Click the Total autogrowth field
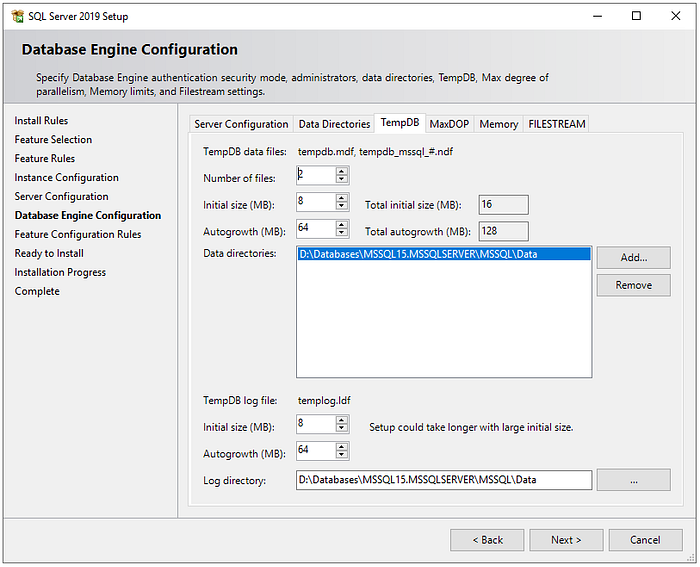Image resolution: width=700 pixels, height=567 pixels. pyautogui.click(x=503, y=231)
